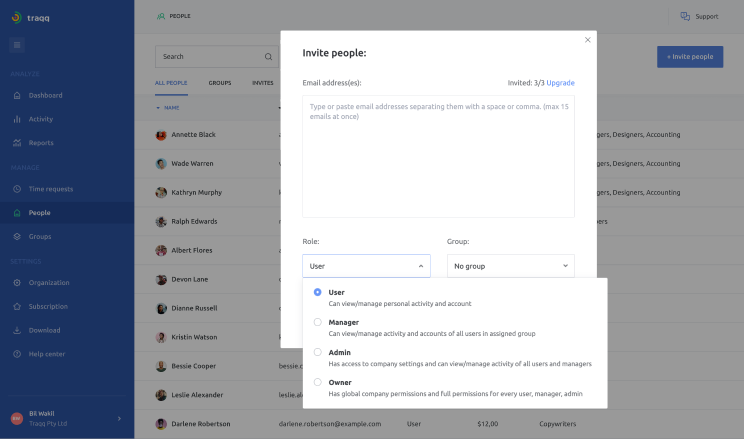Click the Upgrade link
The height and width of the screenshot is (439, 744).
click(x=560, y=83)
